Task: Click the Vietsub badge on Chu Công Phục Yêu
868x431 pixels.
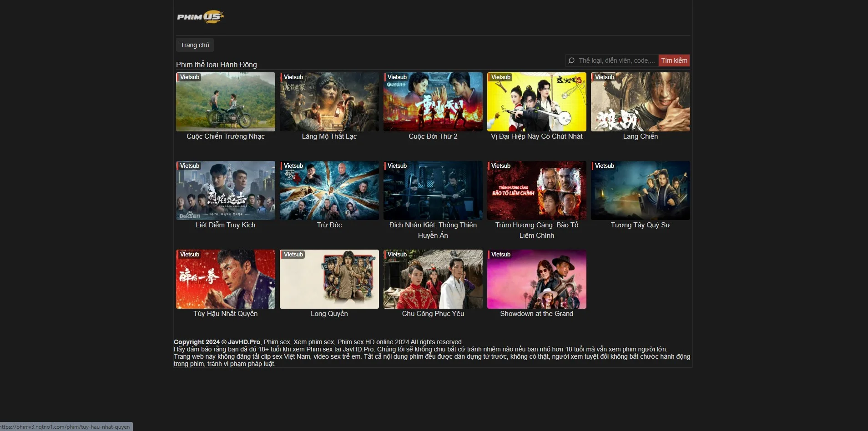Action: click(x=397, y=255)
